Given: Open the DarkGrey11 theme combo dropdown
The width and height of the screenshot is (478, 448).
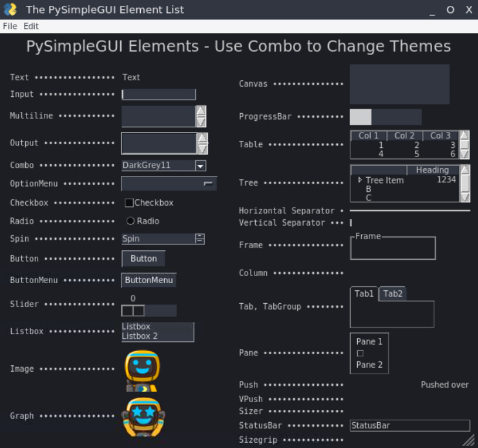Looking at the screenshot, I should pos(200,165).
